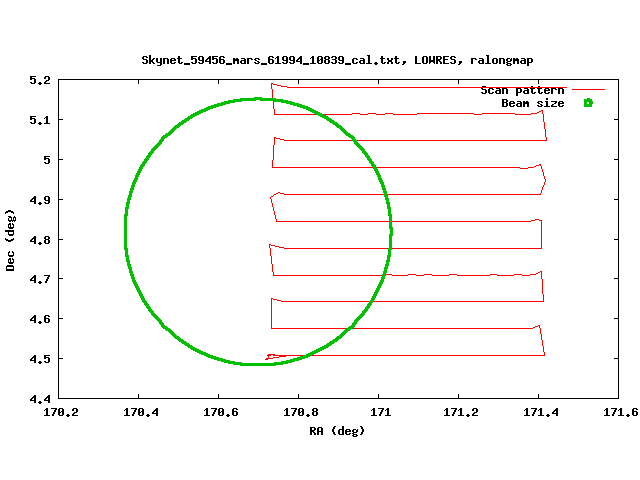Select the 'Scan pattern' legend label
The image size is (640, 480).
pyautogui.click(x=522, y=90)
